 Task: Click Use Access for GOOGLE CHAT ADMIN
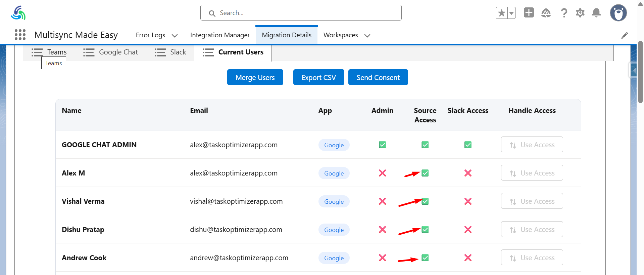coord(532,145)
